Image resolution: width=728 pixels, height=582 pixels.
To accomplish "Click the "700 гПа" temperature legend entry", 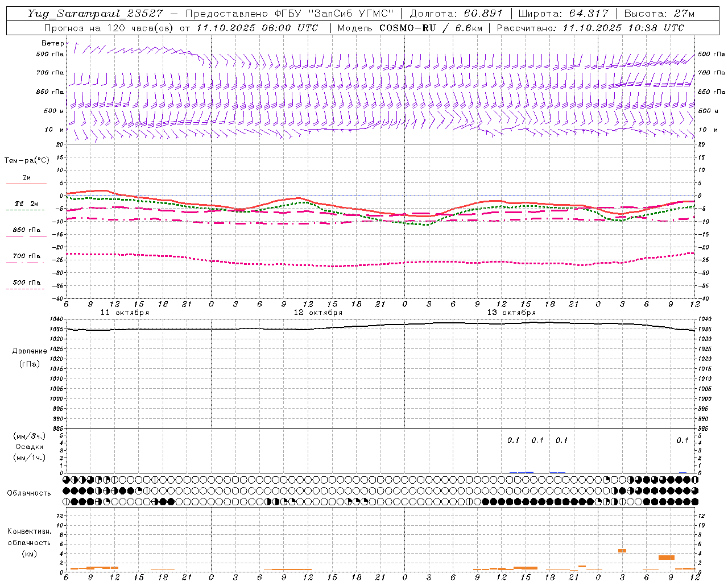I will click(27, 256).
